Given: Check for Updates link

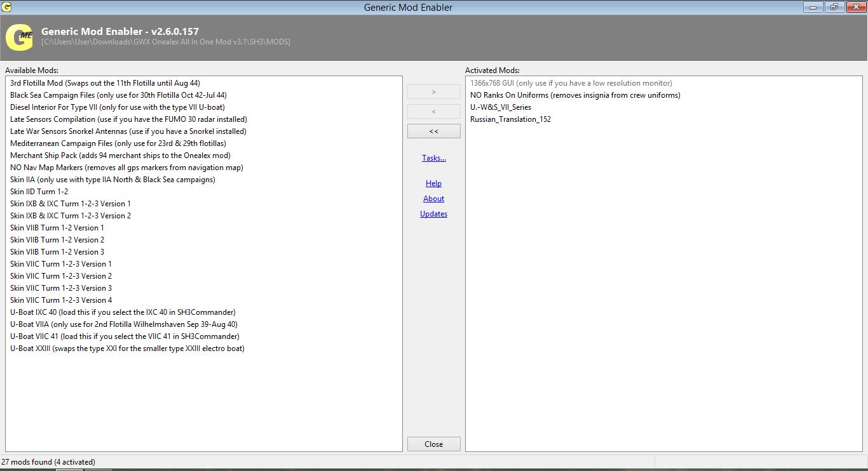Looking at the screenshot, I should [x=434, y=214].
